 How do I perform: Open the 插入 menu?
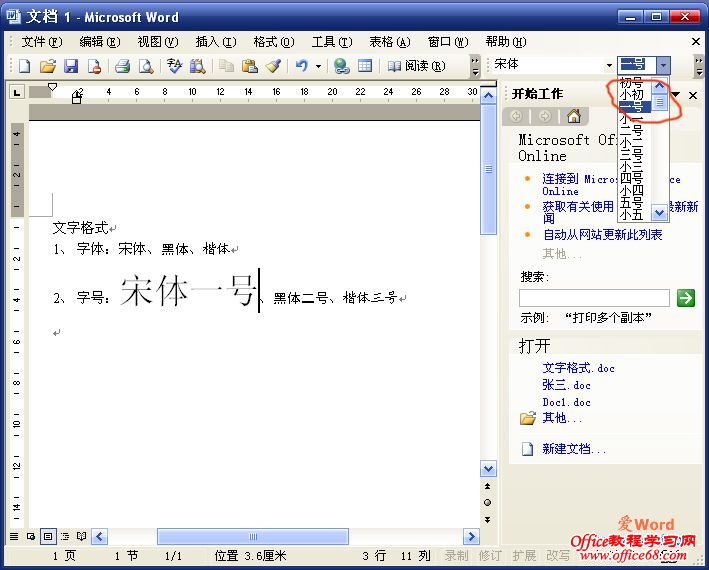coord(216,42)
